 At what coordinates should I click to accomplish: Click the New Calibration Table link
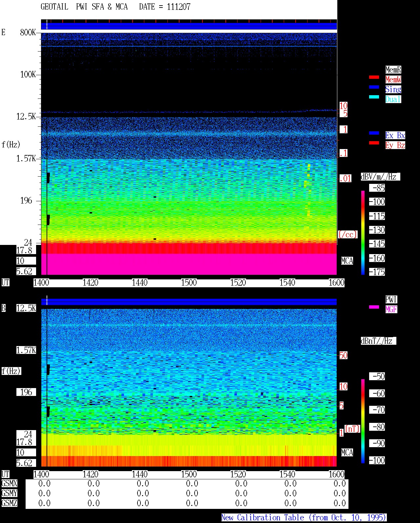click(304, 518)
